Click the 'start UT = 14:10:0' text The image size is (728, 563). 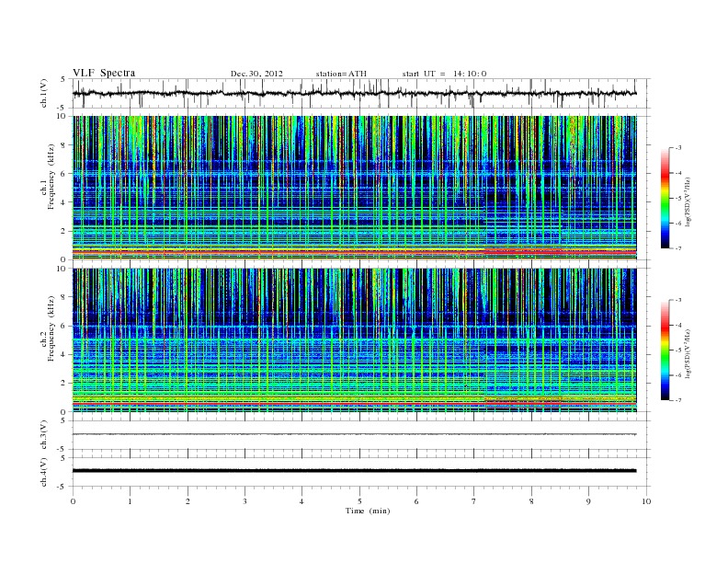point(444,74)
